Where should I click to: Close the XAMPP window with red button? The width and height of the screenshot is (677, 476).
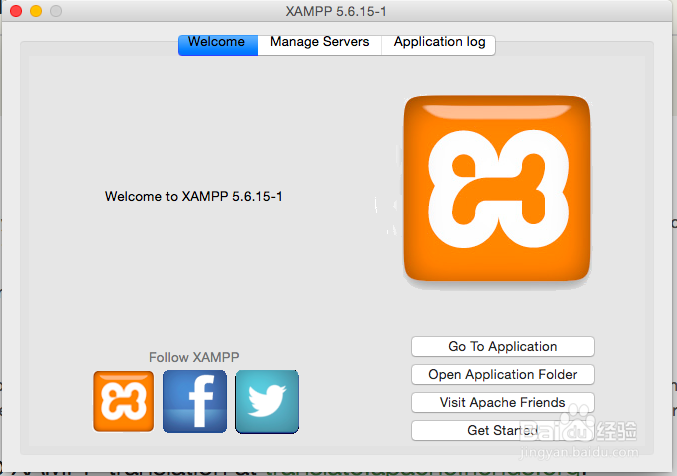pyautogui.click(x=16, y=11)
